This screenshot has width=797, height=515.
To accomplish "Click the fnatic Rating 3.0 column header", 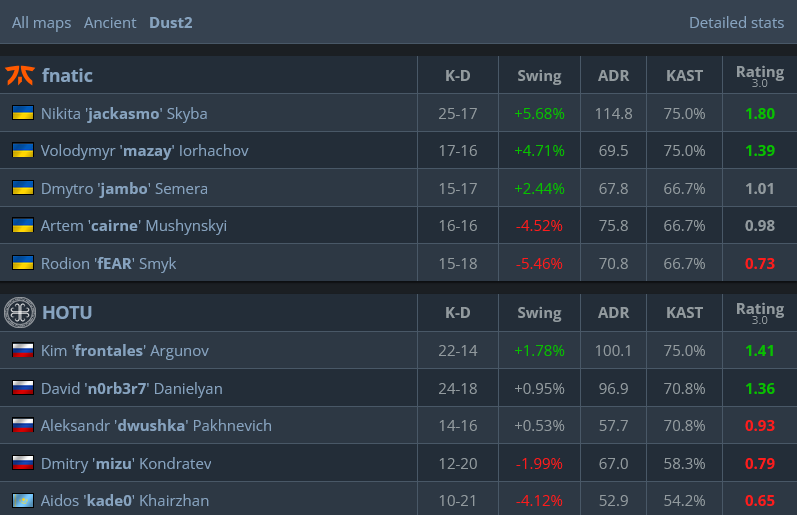I will coord(760,75).
